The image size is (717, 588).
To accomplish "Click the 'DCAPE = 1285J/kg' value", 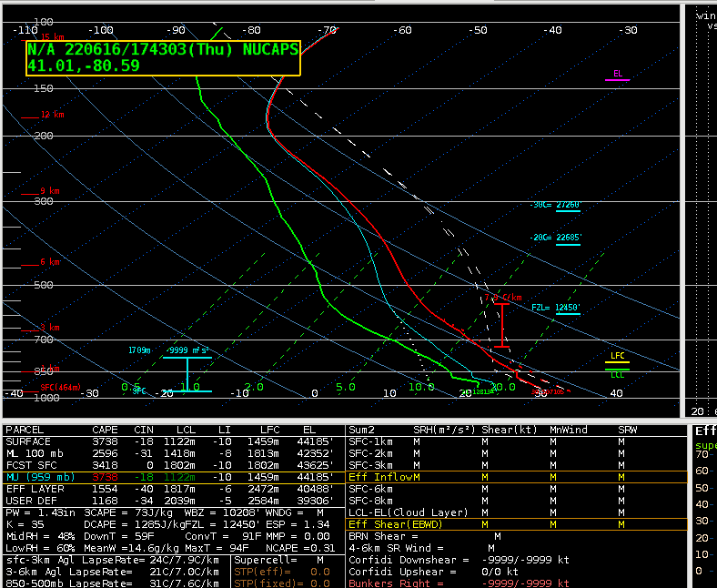I will click(x=135, y=524).
